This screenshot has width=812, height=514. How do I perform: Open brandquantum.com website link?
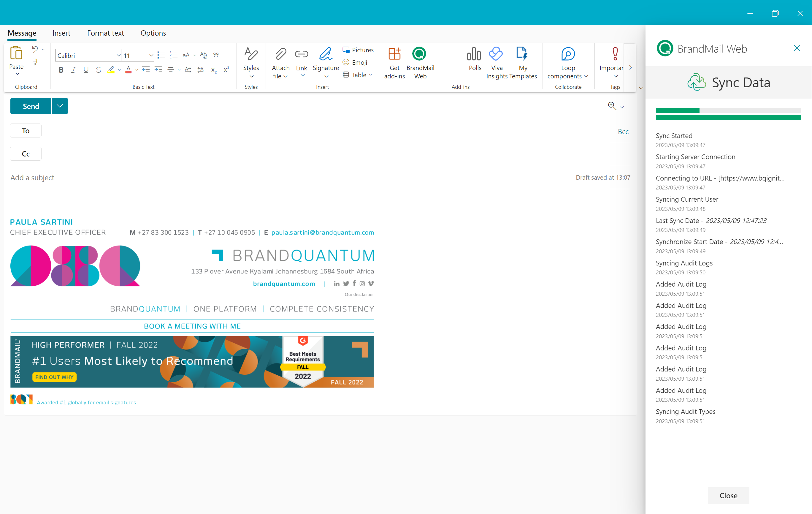[284, 284]
